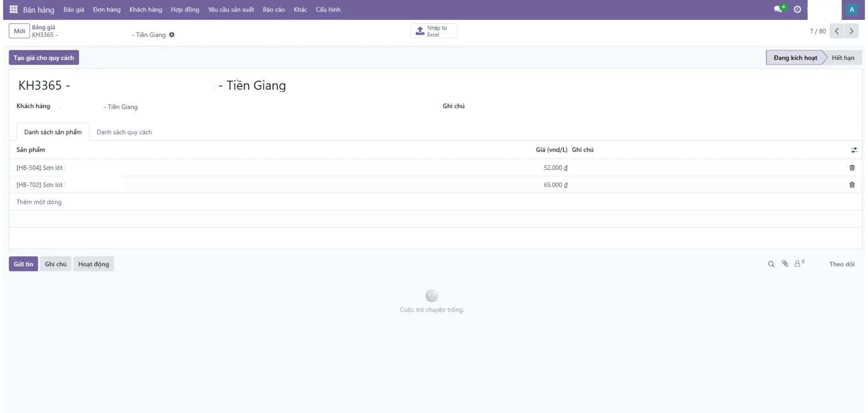Open the chatter search icon
The height and width of the screenshot is (413, 868).
tap(771, 264)
